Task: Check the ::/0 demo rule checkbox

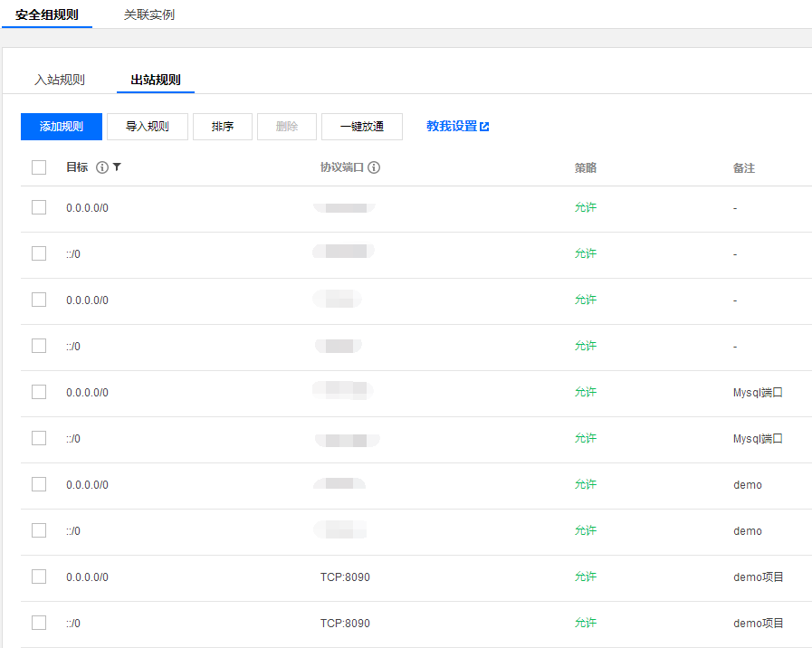Action: point(39,530)
